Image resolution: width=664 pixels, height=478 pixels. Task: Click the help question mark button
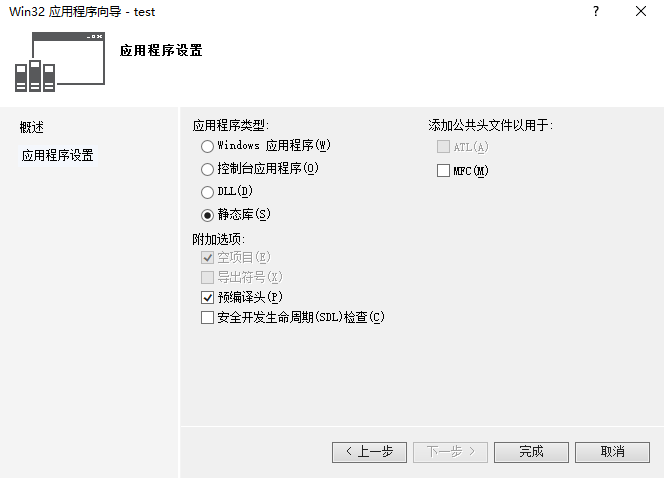[595, 12]
